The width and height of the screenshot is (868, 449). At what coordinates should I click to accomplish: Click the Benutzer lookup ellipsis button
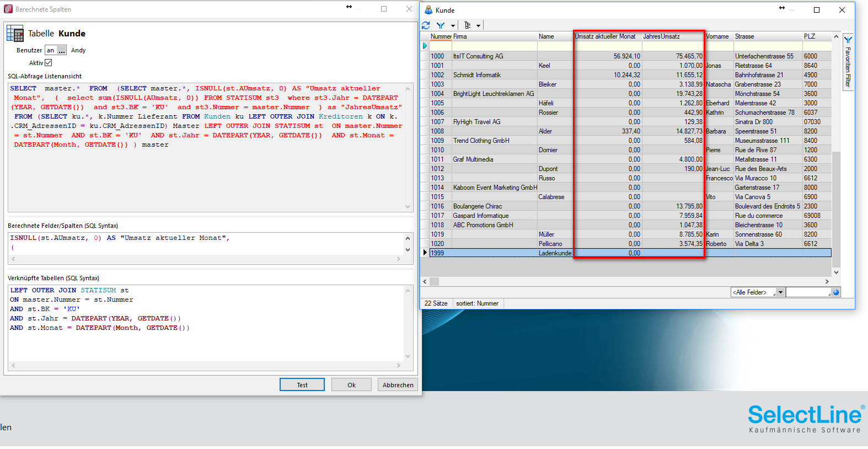click(62, 50)
